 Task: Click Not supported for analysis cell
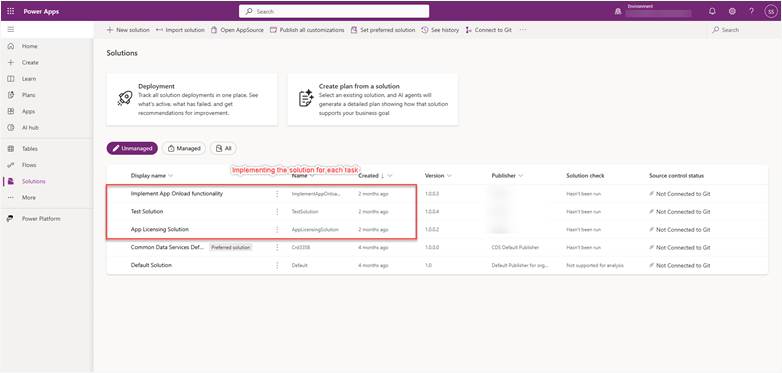595,265
